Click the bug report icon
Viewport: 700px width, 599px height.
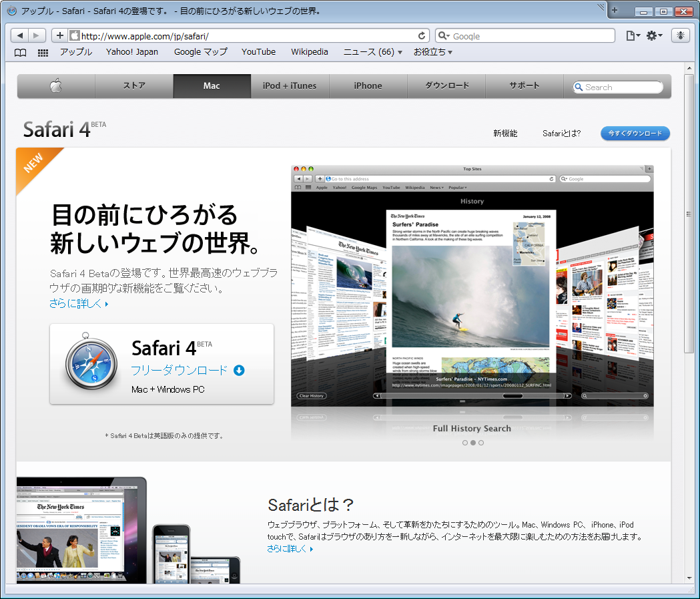click(x=681, y=35)
